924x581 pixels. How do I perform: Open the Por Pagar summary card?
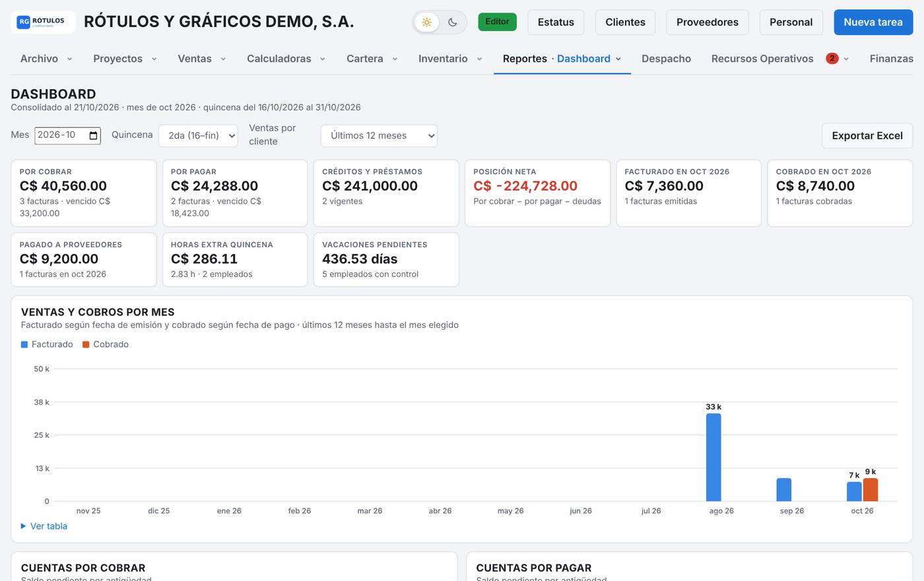(x=235, y=193)
